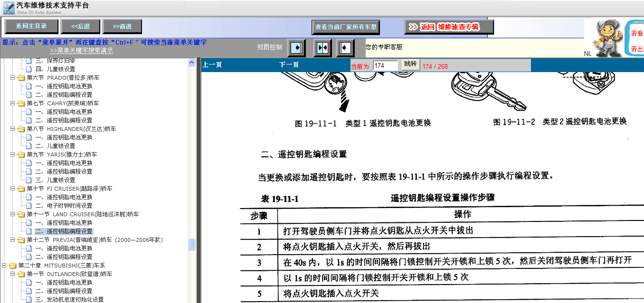Click the view control icon expanding the menu pane rightward
This screenshot has width=644, height=303.
tap(296, 48)
